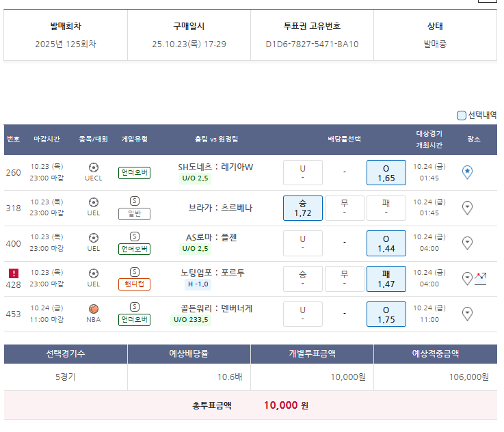Image resolution: width=504 pixels, height=432 pixels.
Task: Toggle the 선택내역 checkbox
Action: (x=462, y=115)
